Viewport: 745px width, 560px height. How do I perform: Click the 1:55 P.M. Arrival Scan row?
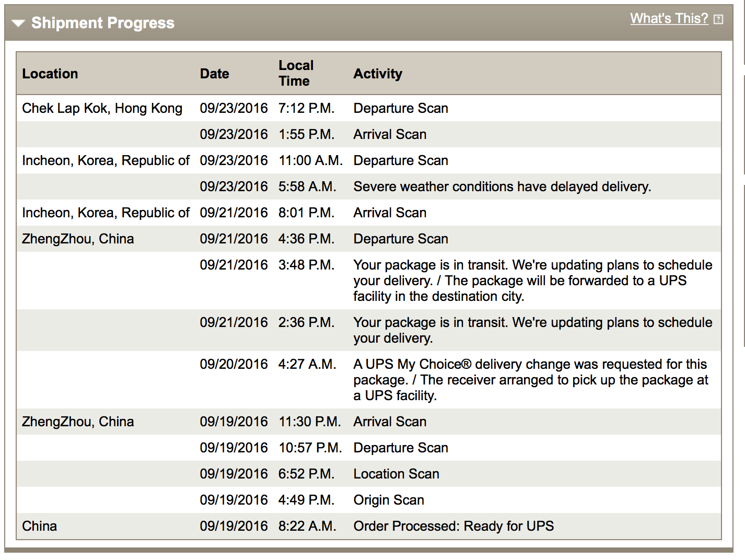(369, 134)
